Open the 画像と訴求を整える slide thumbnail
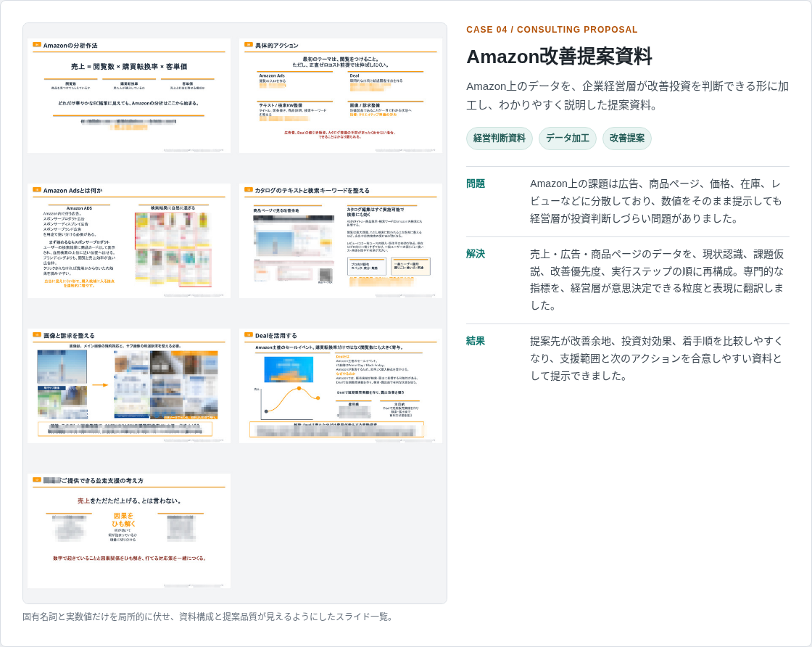 tap(129, 386)
